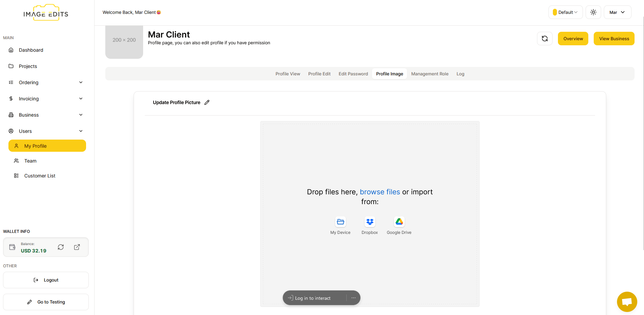Open the Mar user dropdown
This screenshot has height=315, width=644.
tap(617, 12)
